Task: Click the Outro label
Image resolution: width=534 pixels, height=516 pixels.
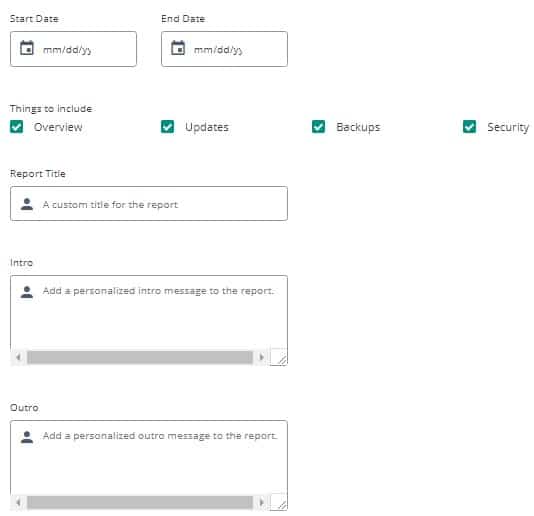Action: (24, 408)
